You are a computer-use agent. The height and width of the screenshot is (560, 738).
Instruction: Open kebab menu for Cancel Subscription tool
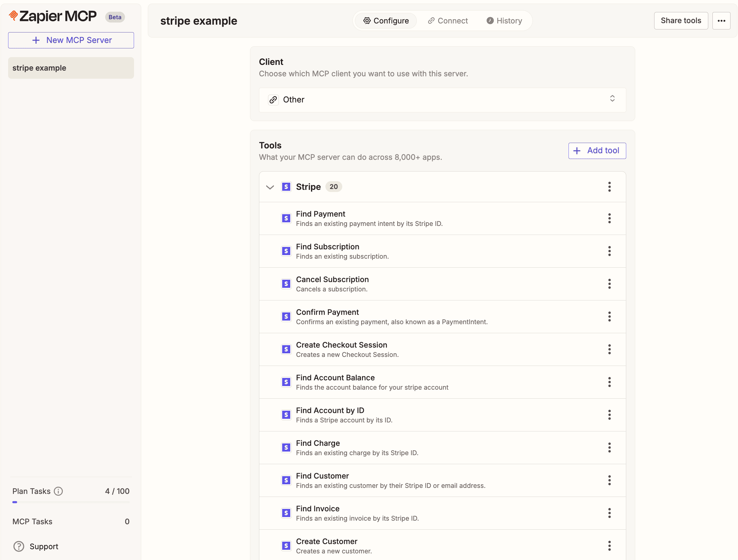coord(609,284)
